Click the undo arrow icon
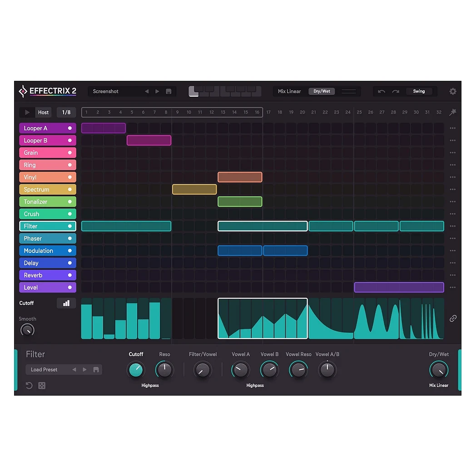This screenshot has width=476, height=476. pos(382,91)
